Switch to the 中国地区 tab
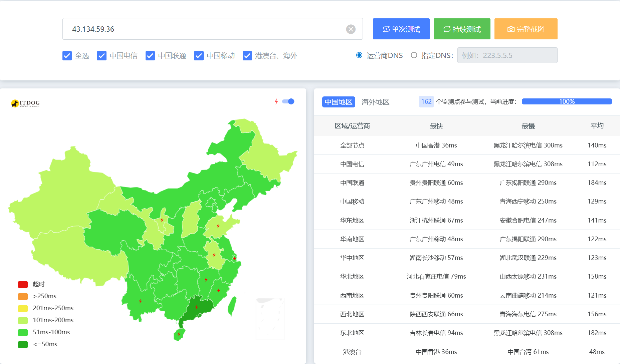620x364 pixels. coord(338,102)
